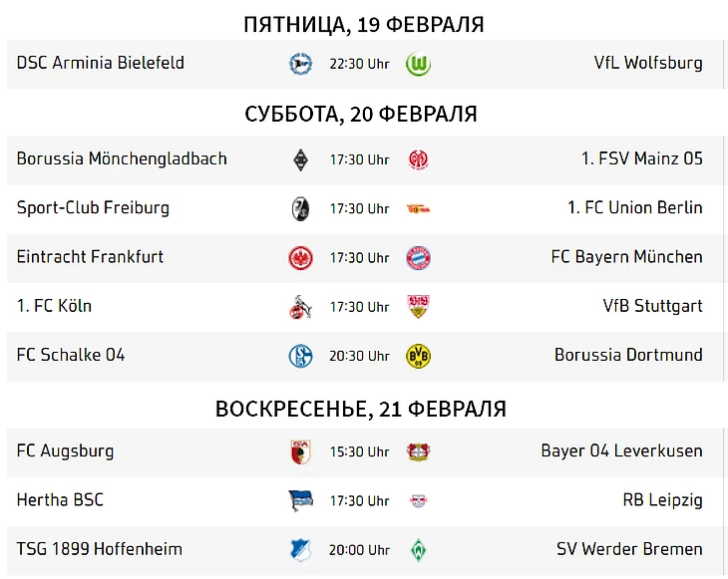Click the 20:30 Uhr Schalke kickoff time
This screenshot has height=579, width=728.
(x=359, y=356)
